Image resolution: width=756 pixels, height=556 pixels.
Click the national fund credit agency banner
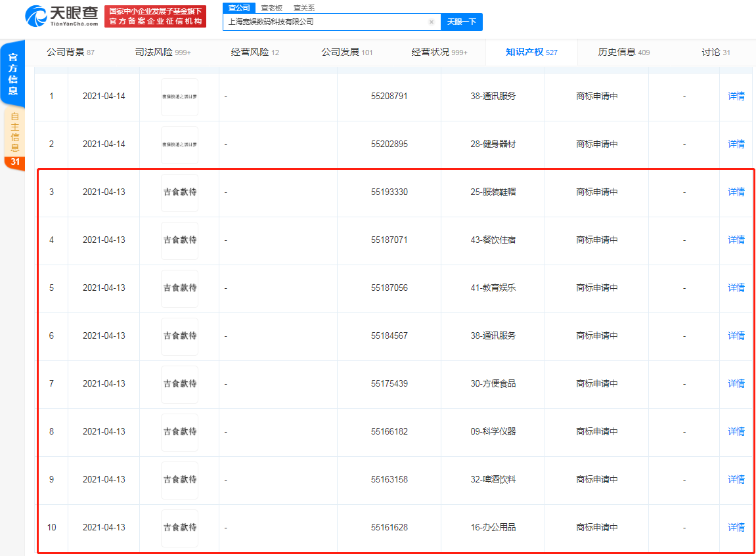point(155,16)
